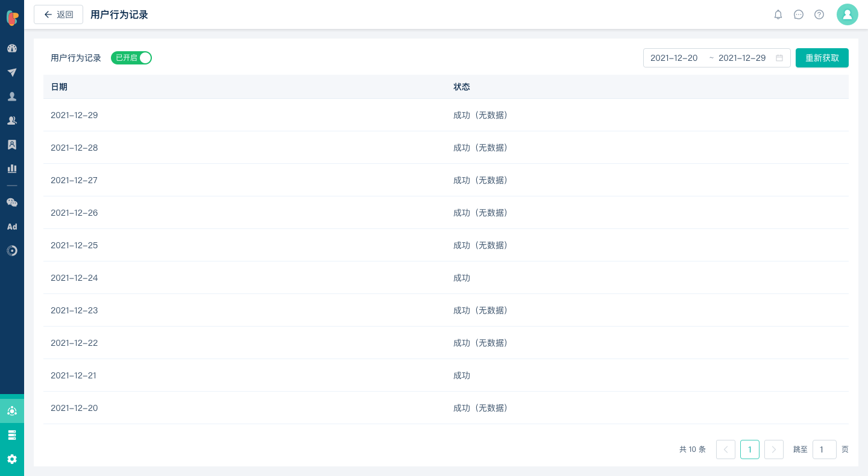Open the help question mark icon
This screenshot has width=868, height=476.
point(819,14)
